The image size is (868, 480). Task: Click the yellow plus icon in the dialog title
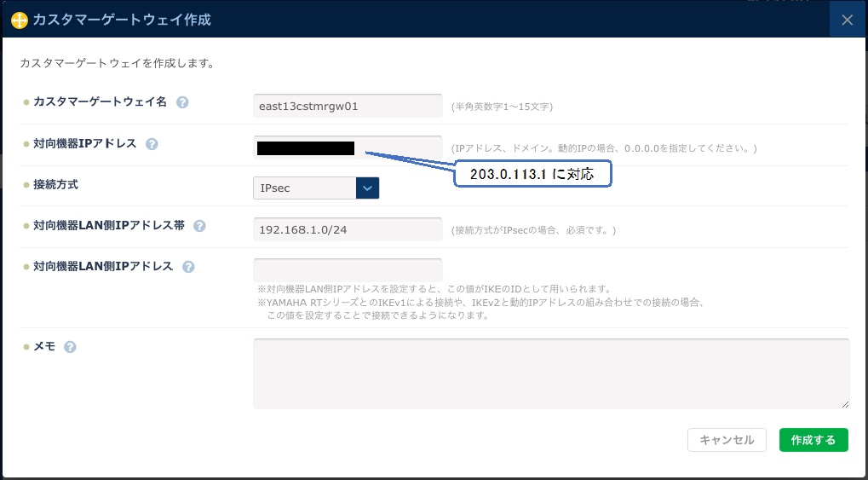coord(20,20)
